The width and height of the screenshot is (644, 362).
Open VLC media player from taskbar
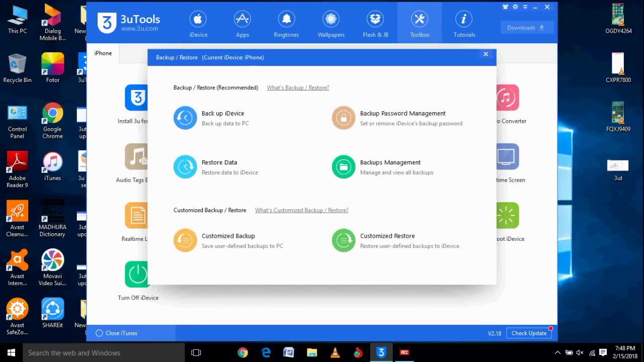coord(335,352)
